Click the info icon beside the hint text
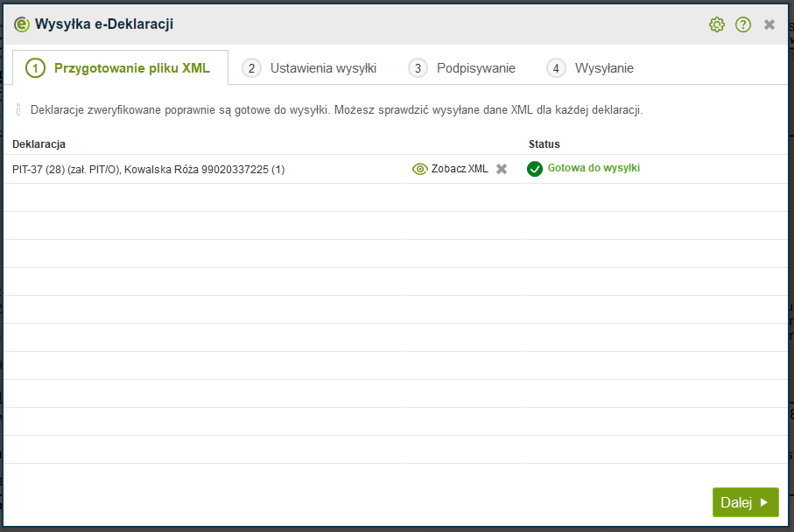The image size is (794, 532). pos(18,110)
